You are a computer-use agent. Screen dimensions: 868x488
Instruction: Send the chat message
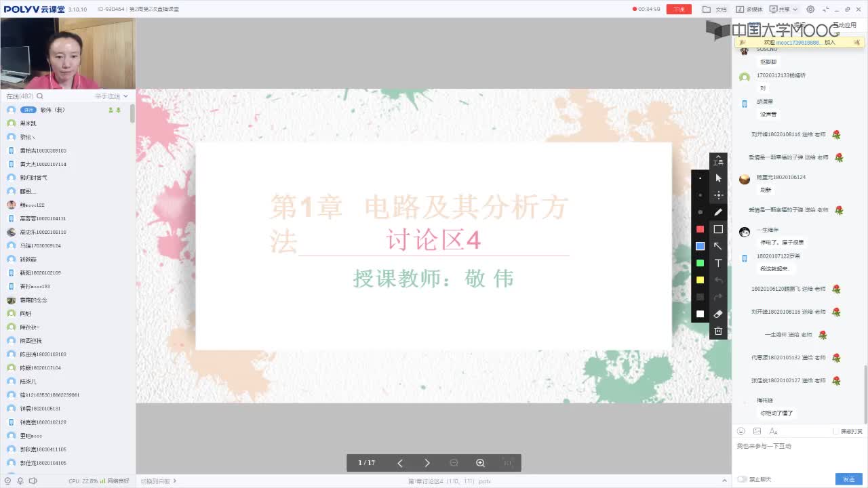tap(849, 479)
